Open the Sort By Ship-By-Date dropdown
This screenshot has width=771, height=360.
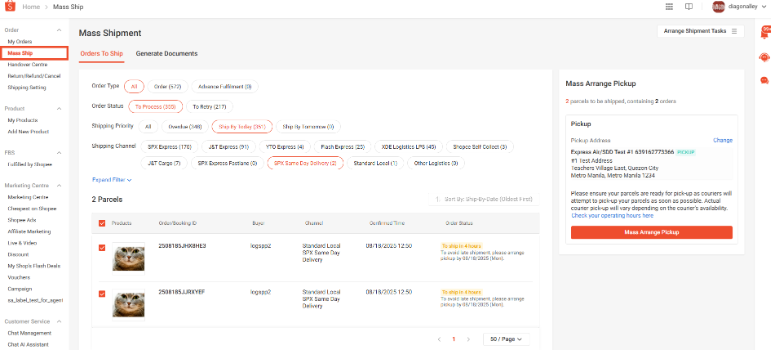point(484,199)
